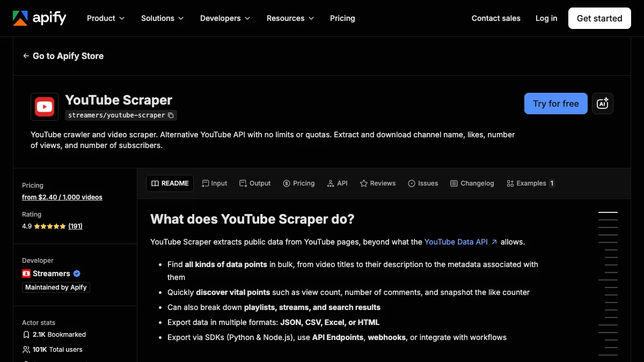Image resolution: width=644 pixels, height=362 pixels.
Task: Click Contact sales link
Action: (x=496, y=18)
